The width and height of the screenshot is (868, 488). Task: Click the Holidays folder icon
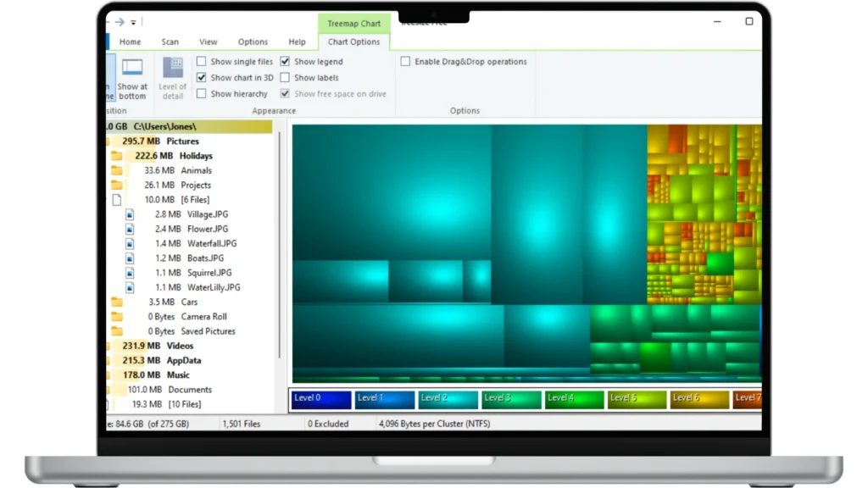tap(117, 156)
